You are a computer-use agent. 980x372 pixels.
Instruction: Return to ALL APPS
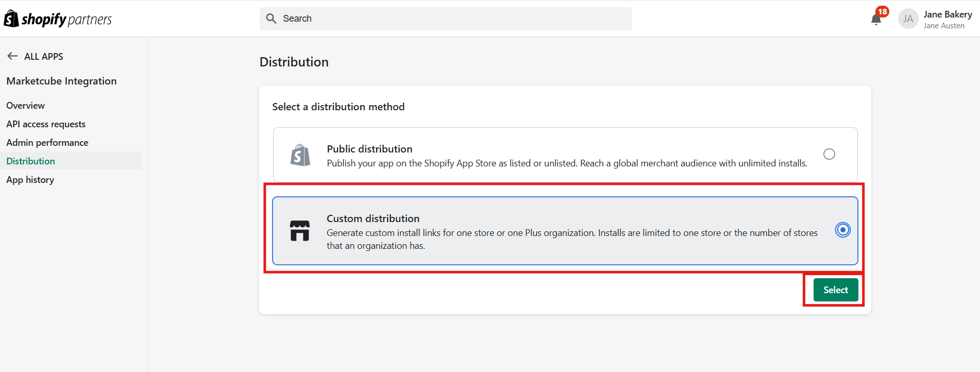pos(44,56)
